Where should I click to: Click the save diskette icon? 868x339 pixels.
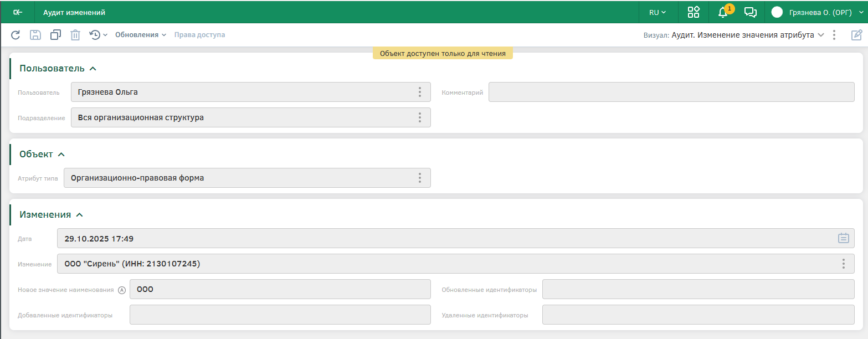point(35,35)
